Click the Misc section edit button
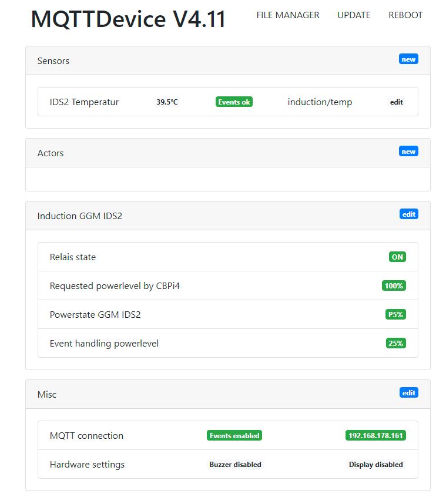This screenshot has height=504, width=446. (x=409, y=393)
